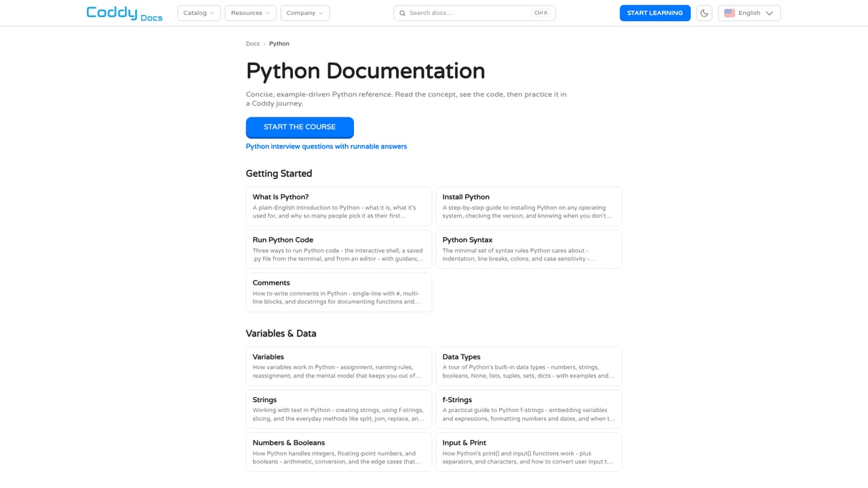Click the Python breadcrumb item
Image resolution: width=868 pixels, height=488 pixels.
pyautogui.click(x=279, y=43)
